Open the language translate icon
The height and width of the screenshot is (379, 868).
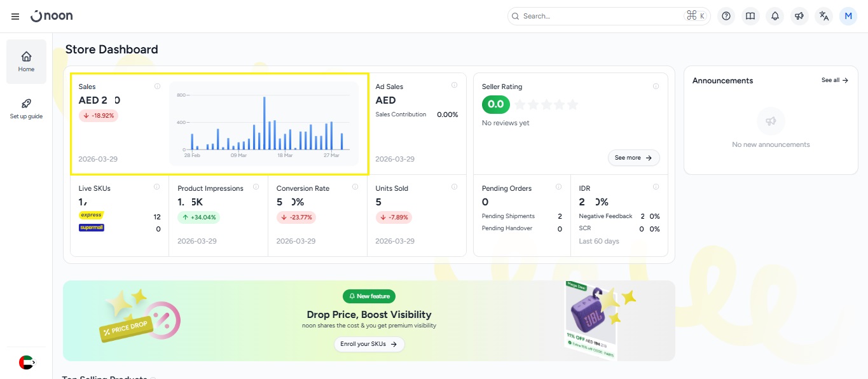(823, 17)
